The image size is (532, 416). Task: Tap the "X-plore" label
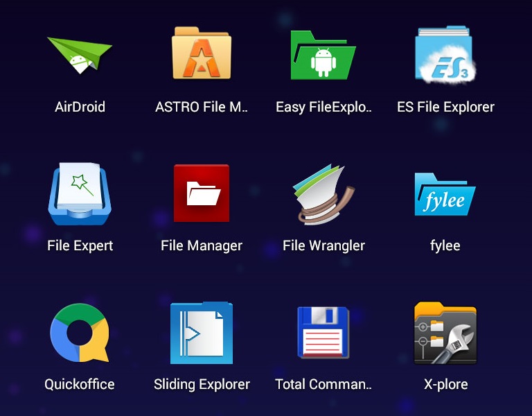point(446,385)
